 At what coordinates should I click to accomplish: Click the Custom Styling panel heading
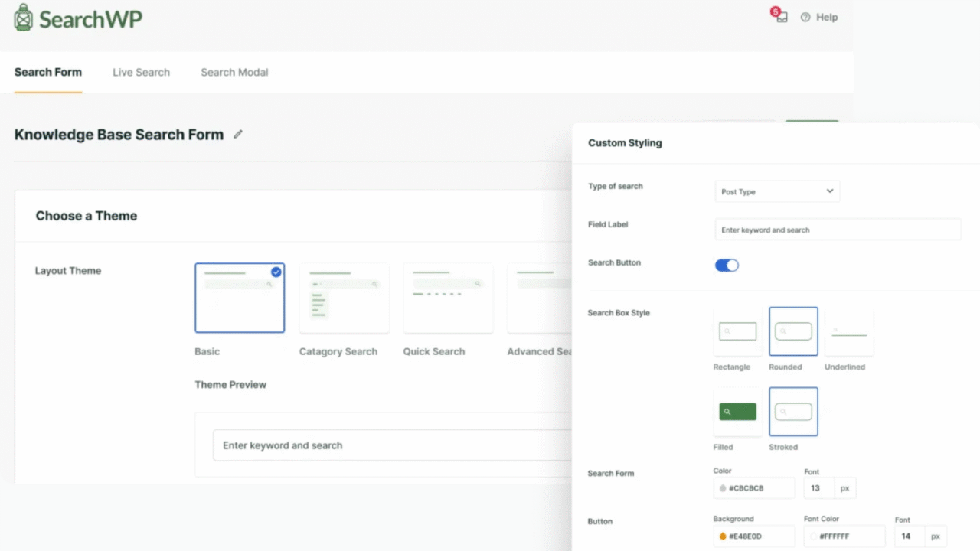(625, 142)
